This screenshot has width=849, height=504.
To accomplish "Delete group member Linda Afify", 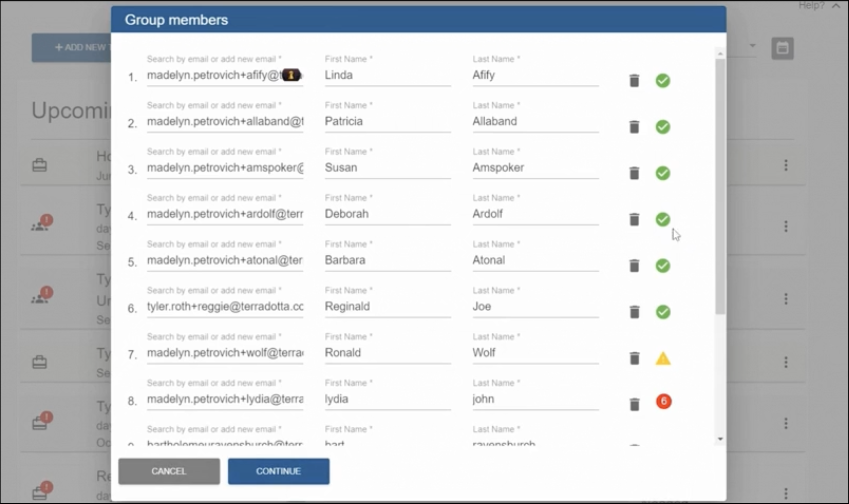I will point(634,80).
